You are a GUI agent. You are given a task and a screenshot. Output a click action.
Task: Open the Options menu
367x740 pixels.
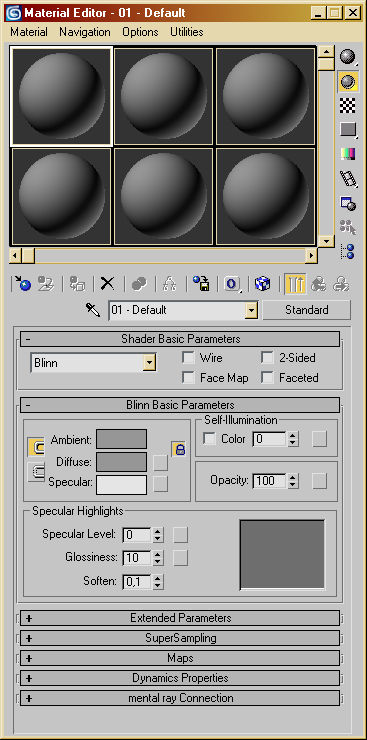[x=140, y=32]
